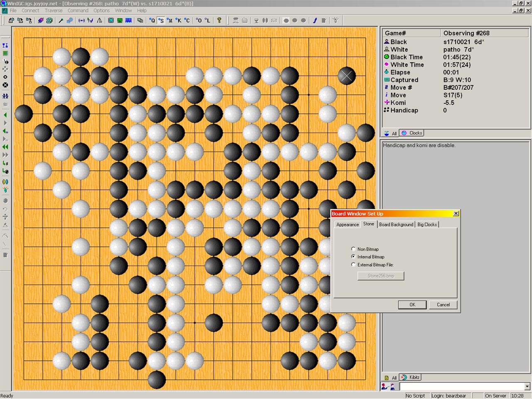Expand the chat input dropdown arrow
The image size is (532, 399).
[x=527, y=387]
